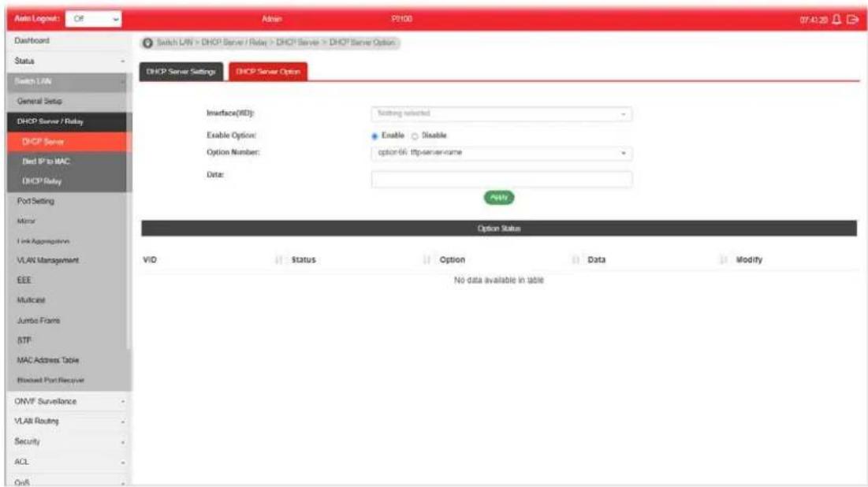Switch to DHCP Server Settings tab

[x=181, y=72]
